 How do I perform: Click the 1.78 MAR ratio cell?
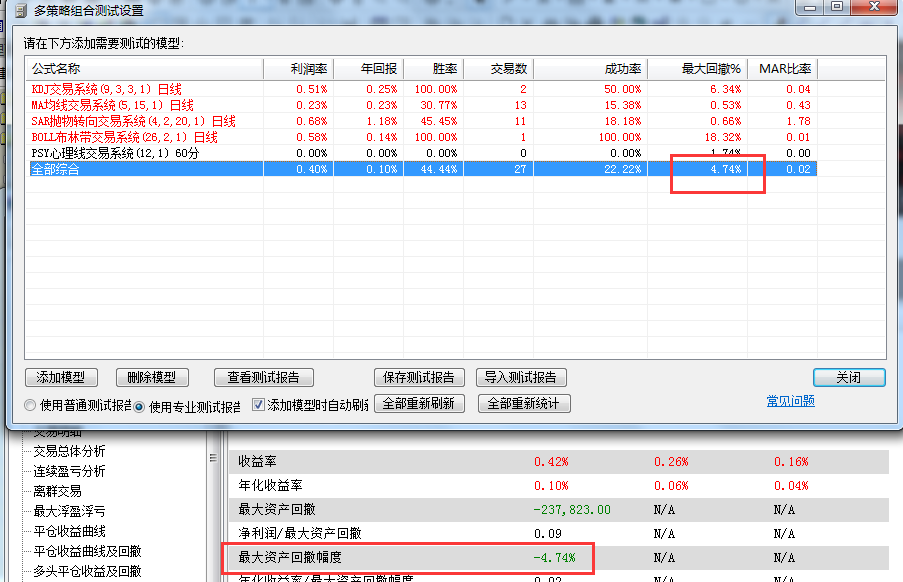[798, 121]
